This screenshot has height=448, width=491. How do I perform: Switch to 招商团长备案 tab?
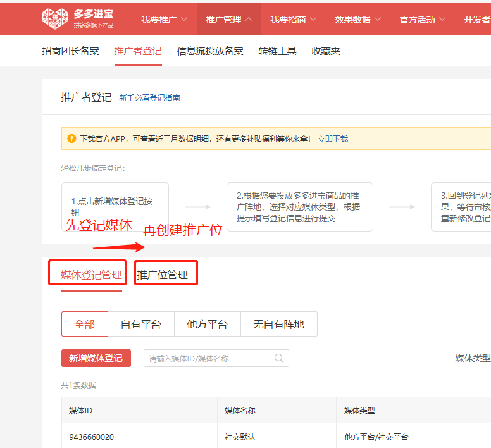71,51
